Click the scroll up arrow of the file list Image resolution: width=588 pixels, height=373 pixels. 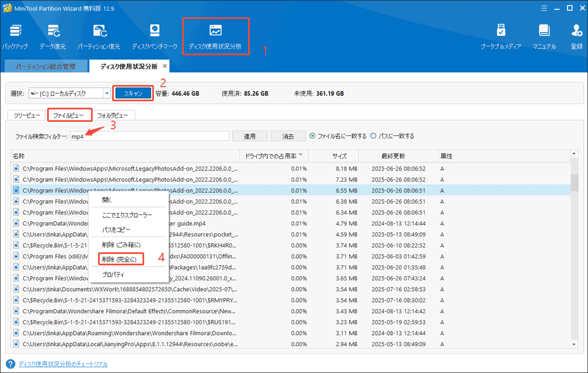coord(574,154)
